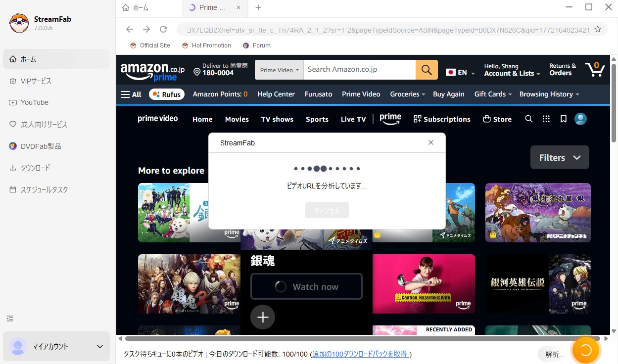Screen dimensions: 618x364
Task: Click the bookmark icon in Prime Video navbar
Action: pos(564,119)
